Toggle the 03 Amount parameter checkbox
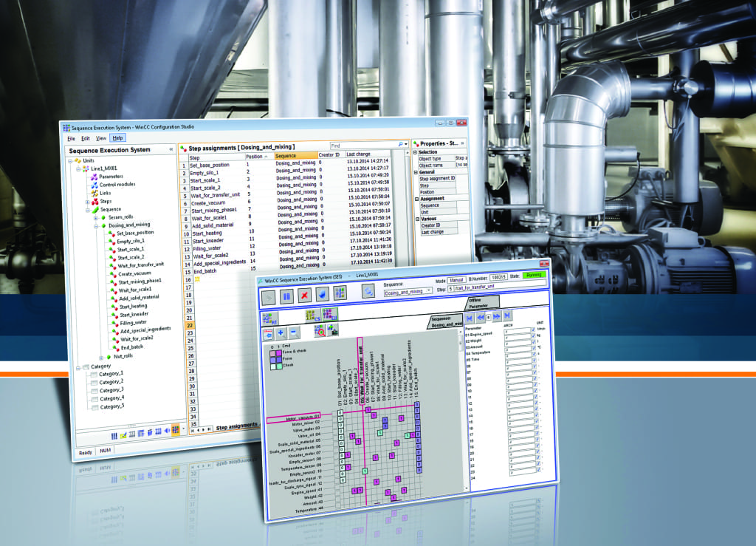The width and height of the screenshot is (756, 546). coord(534,342)
